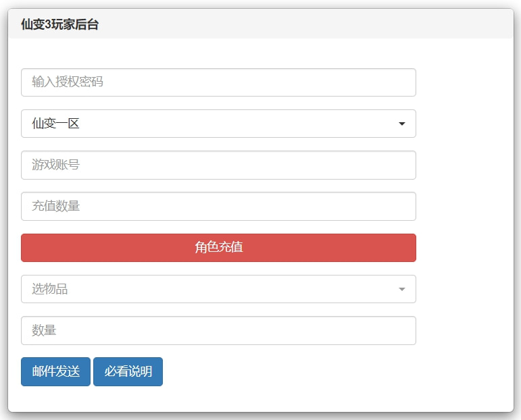The width and height of the screenshot is (521, 420).
Task: Place cursor in authorization password box
Action: (x=218, y=82)
